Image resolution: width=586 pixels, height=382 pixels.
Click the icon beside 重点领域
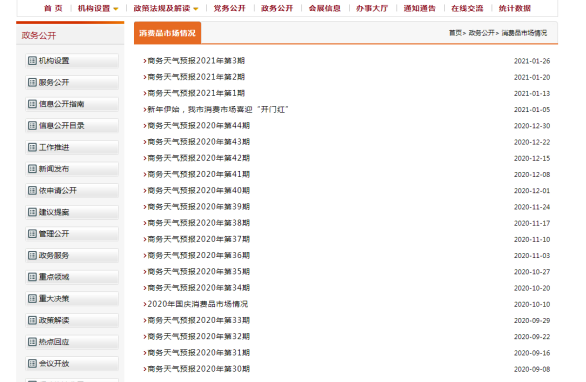click(x=33, y=277)
